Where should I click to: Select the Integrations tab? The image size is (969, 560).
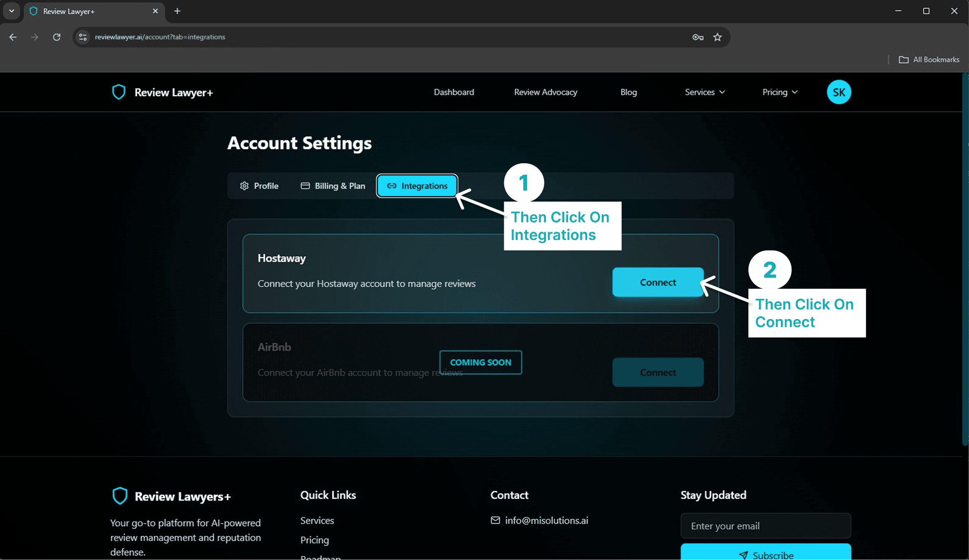pos(417,186)
